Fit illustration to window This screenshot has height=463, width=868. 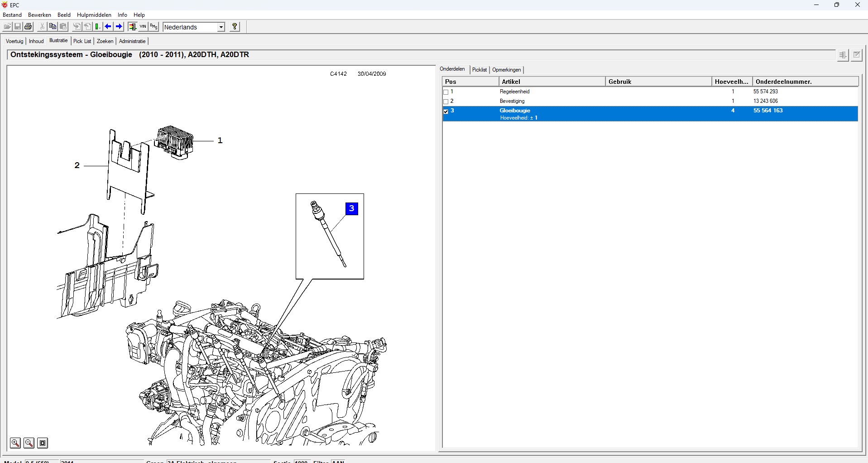click(x=43, y=443)
